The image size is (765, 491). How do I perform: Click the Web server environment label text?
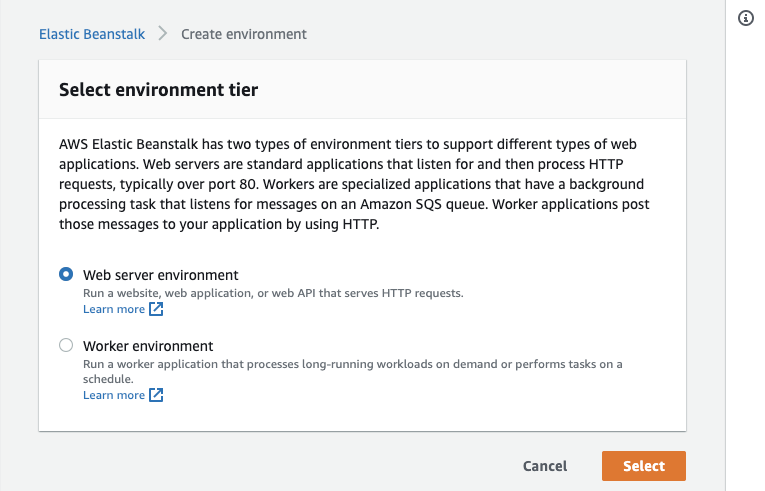[161, 274]
